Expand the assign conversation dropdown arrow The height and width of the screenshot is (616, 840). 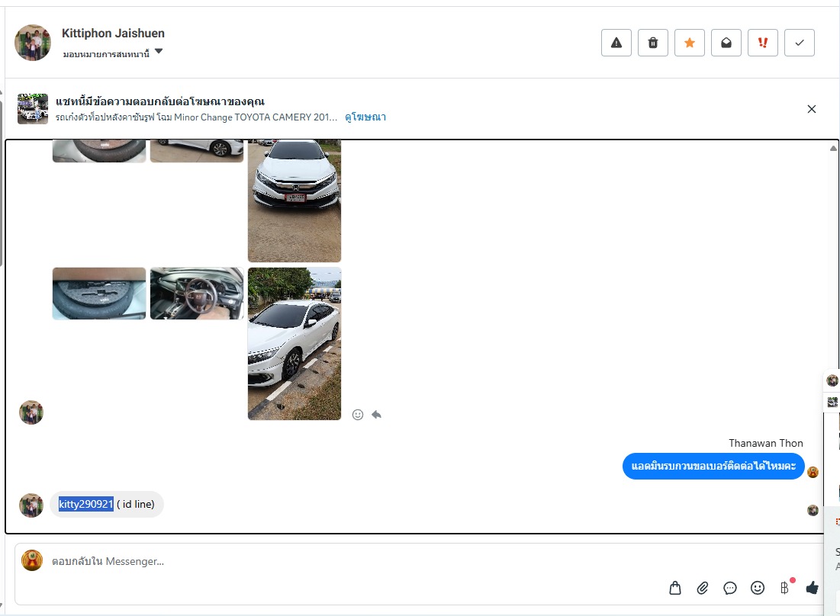point(159,52)
